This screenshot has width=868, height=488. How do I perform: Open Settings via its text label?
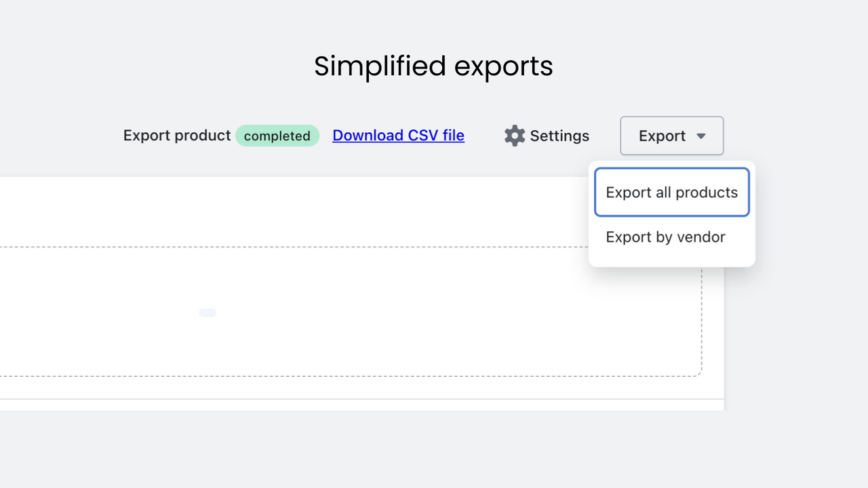pos(559,136)
